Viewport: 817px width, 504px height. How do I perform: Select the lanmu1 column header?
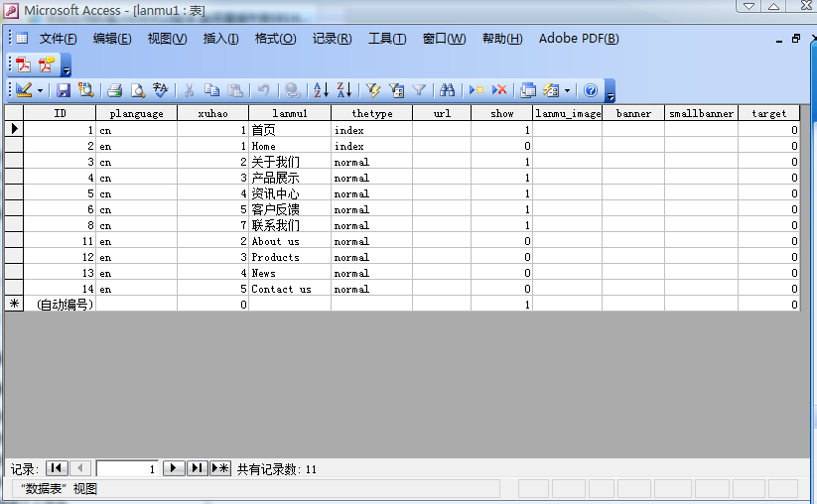click(x=289, y=113)
